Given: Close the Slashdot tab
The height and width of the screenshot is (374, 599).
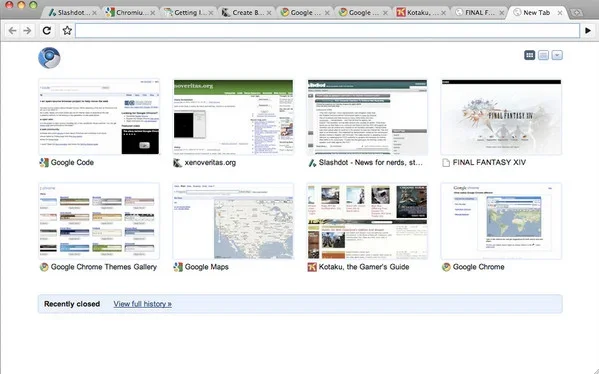Looking at the screenshot, I should click(94, 13).
